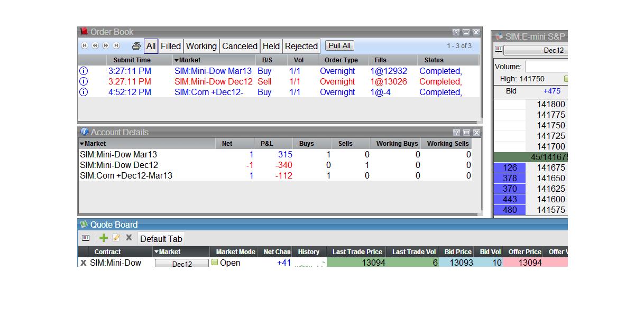644x318 pixels.
Task: Click the Volume input field
Action: tap(546, 67)
